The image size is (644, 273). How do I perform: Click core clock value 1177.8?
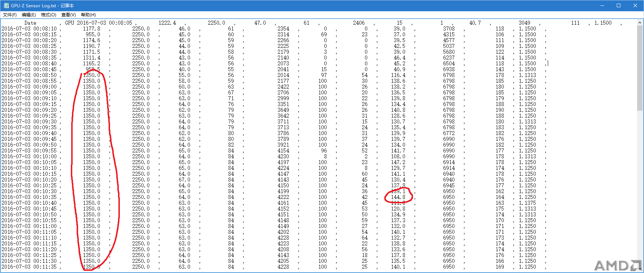92,29
